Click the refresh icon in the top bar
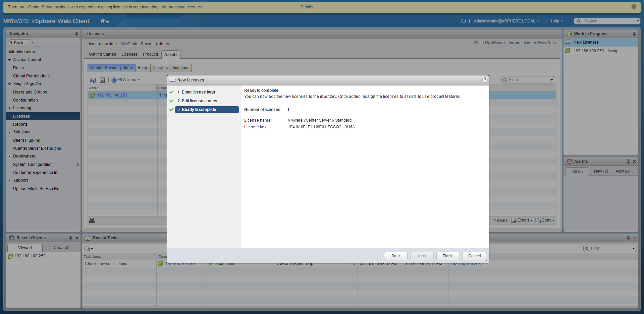The height and width of the screenshot is (314, 644). point(463,21)
